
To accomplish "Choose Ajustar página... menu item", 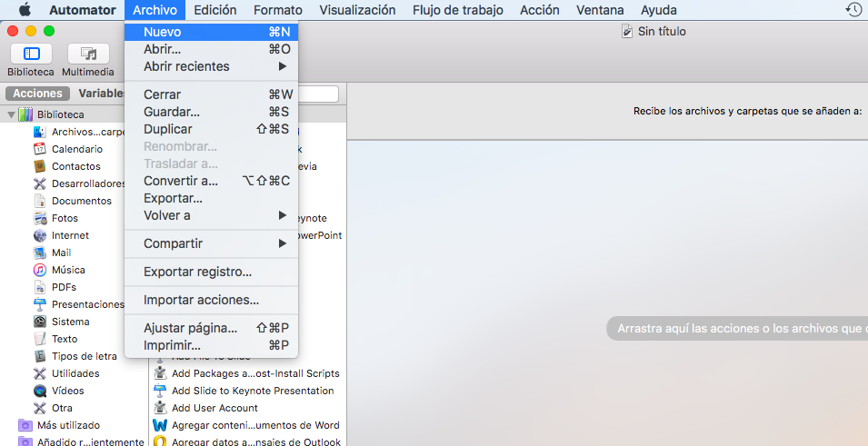I will point(212,328).
